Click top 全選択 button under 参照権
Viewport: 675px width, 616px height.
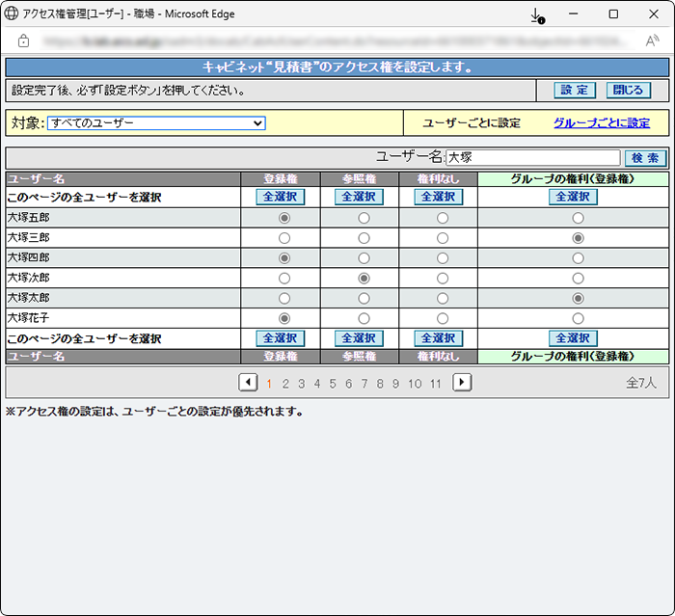coord(359,197)
